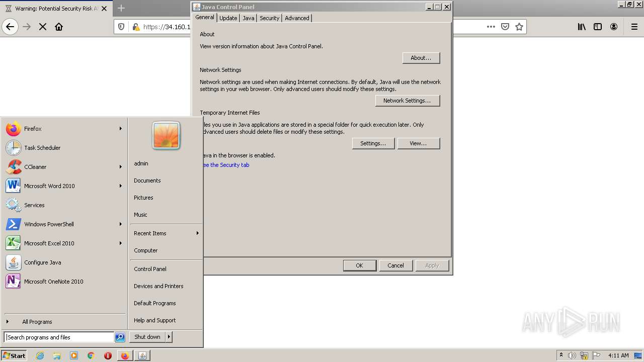The height and width of the screenshot is (362, 644).
Task: Open Documents folder from Start menu
Action: click(147, 180)
